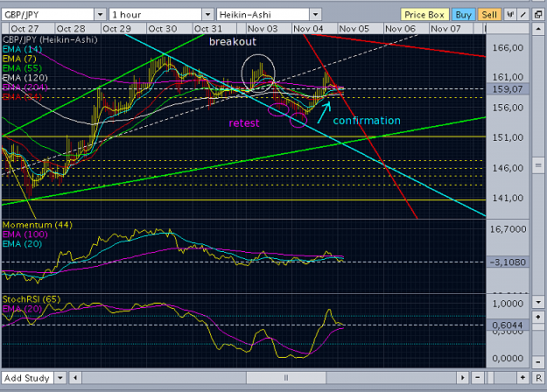Click the breakout annotation text
547x392 pixels.
coord(233,42)
